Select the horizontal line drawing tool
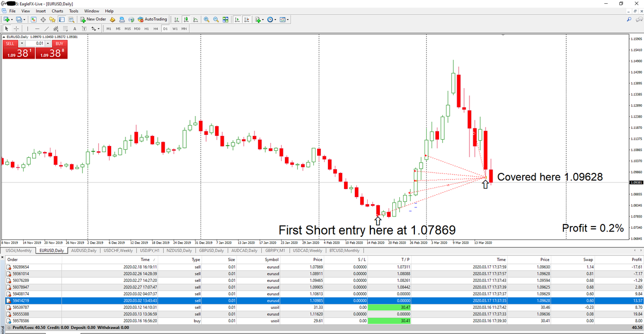Screen dimensions: 644x334 [37, 28]
